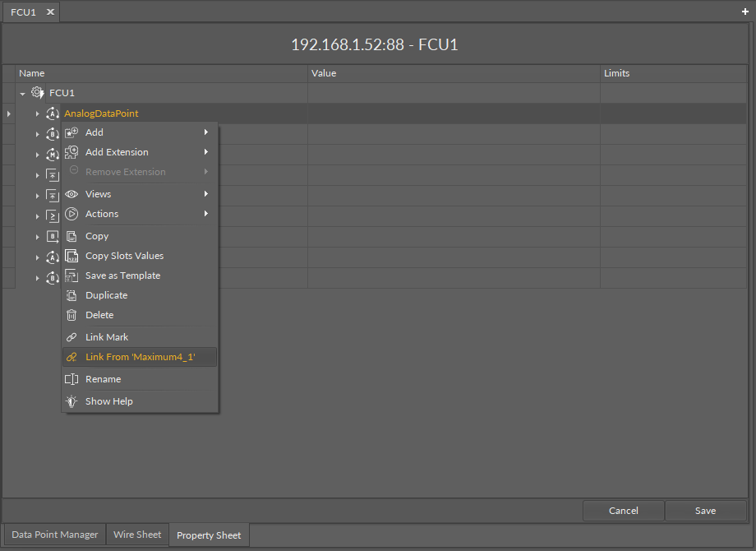Viewport: 756px width, 551px height.
Task: Click the Actions play icon
Action: (71, 214)
